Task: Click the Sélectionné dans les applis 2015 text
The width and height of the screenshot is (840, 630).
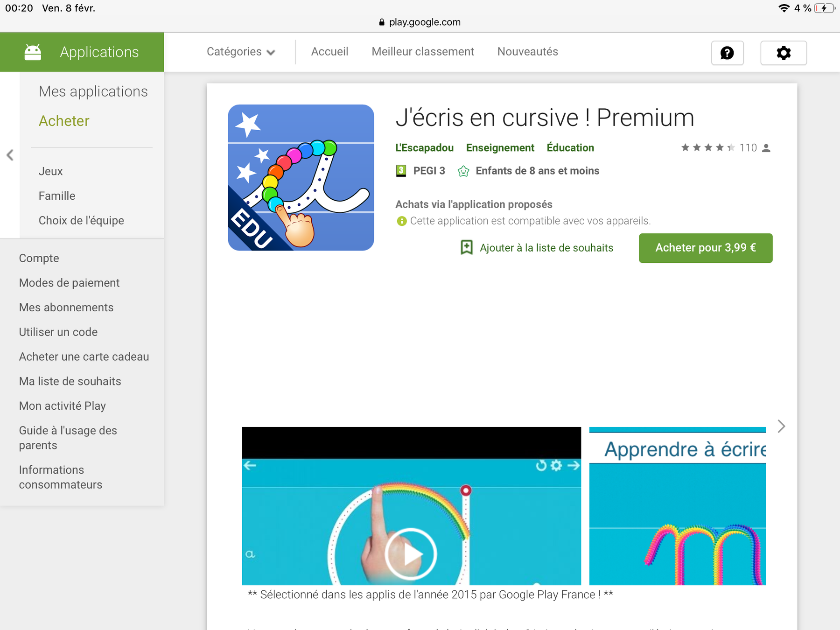Action: [430, 595]
